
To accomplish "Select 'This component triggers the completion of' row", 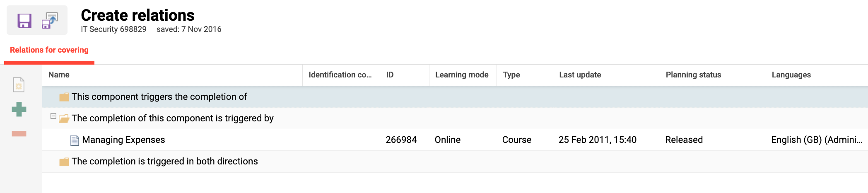I will click(159, 97).
